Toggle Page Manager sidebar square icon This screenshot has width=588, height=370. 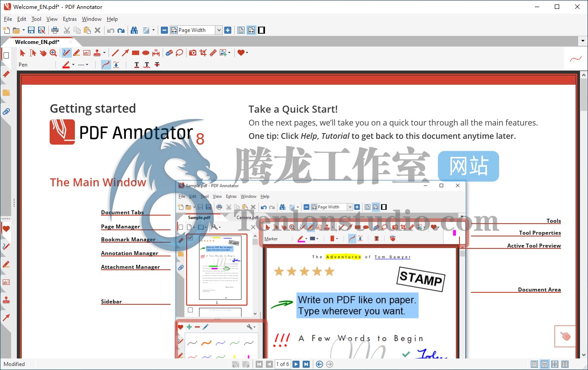6,55
